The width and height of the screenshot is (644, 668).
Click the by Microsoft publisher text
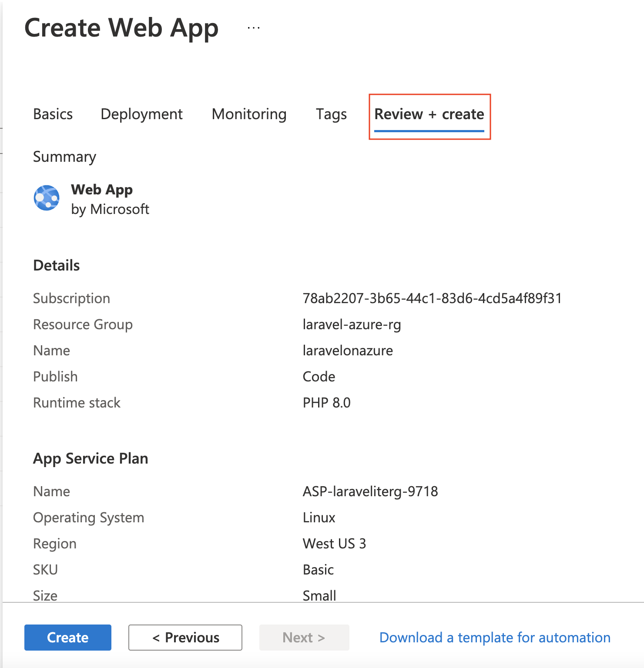110,209
